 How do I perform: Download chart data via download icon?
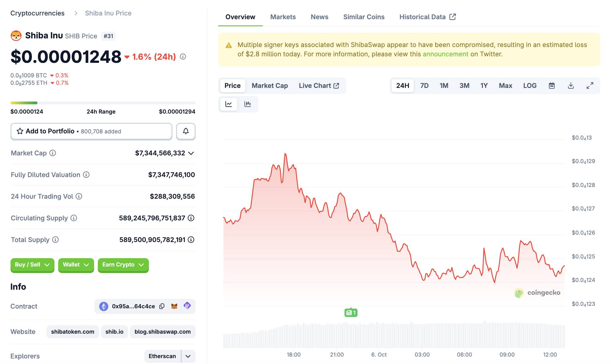571,86
